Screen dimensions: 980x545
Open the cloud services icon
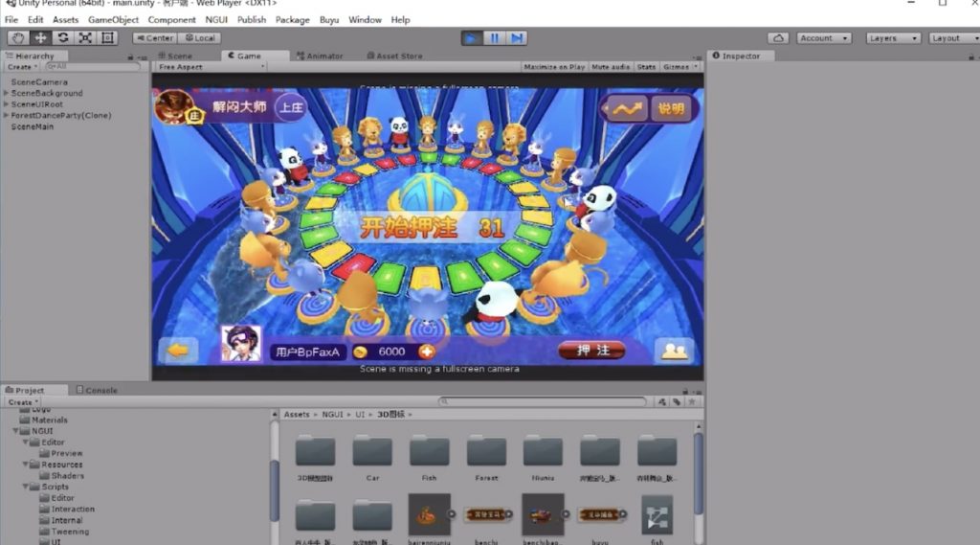pos(779,38)
